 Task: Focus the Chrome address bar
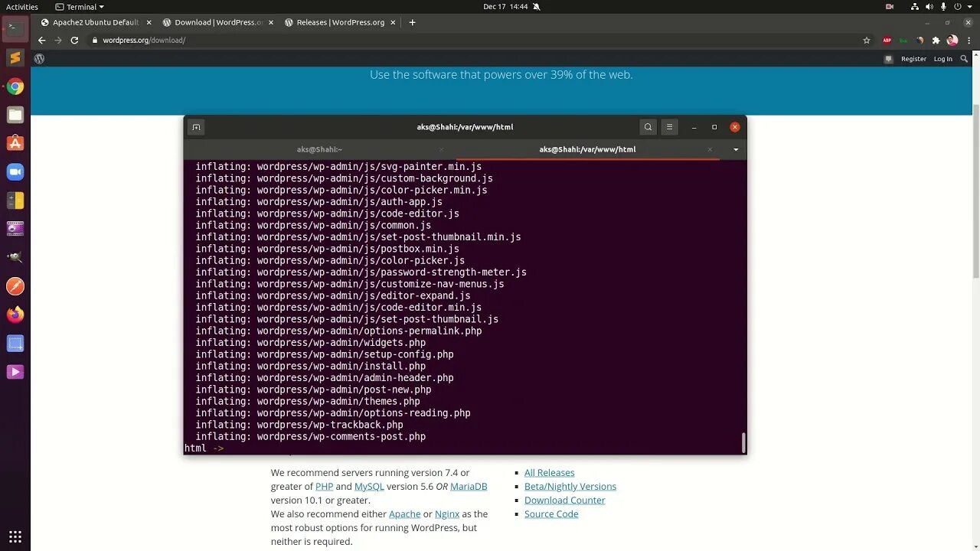click(475, 40)
